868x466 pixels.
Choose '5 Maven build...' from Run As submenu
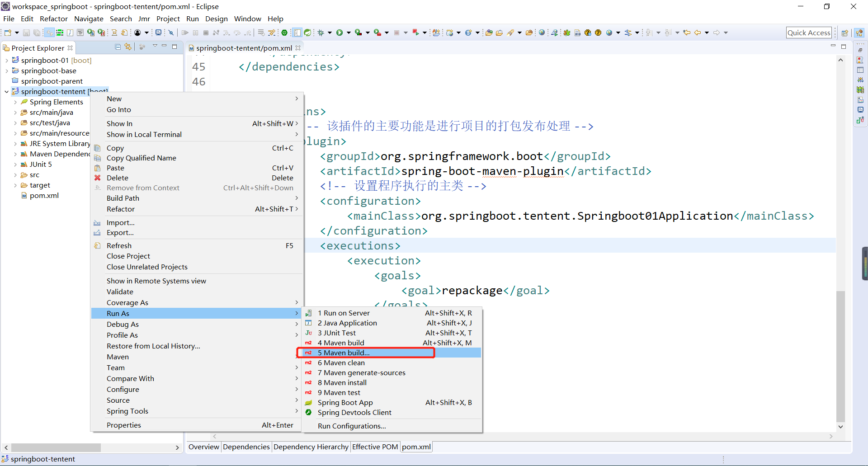pos(392,353)
